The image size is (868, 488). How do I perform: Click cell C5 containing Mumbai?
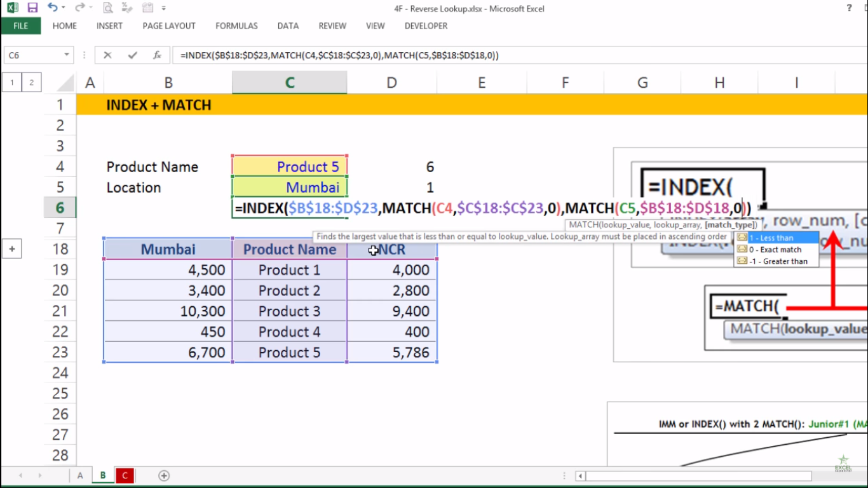tap(289, 187)
